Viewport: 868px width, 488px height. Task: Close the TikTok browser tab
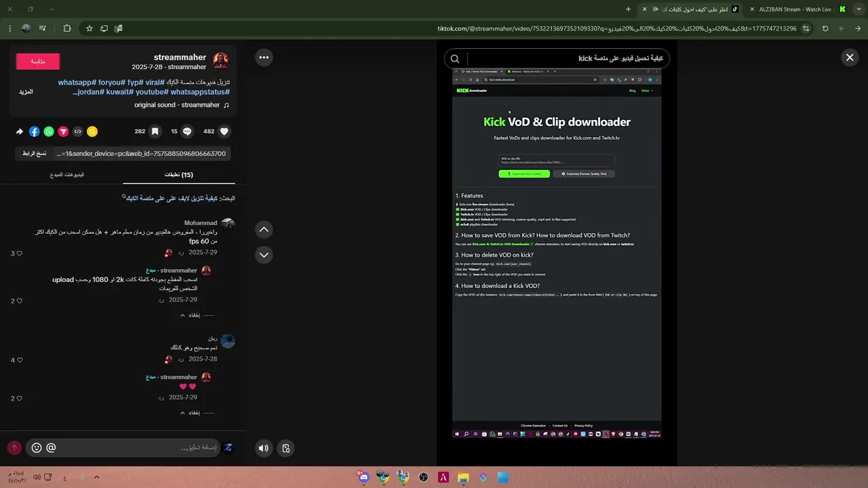click(x=644, y=9)
